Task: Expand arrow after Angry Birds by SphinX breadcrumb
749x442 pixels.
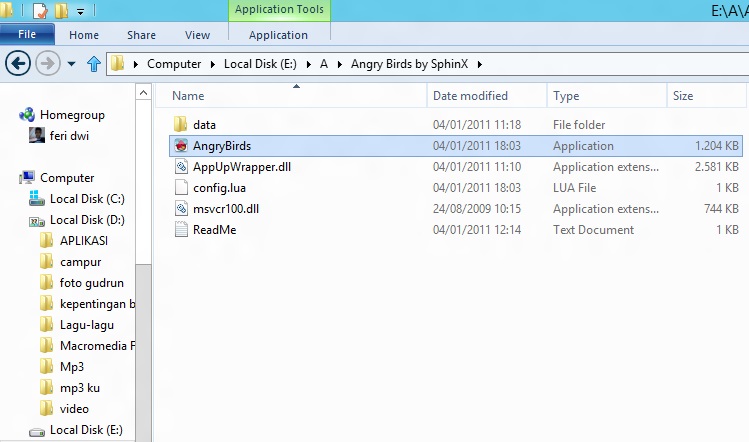Action: pos(480,65)
